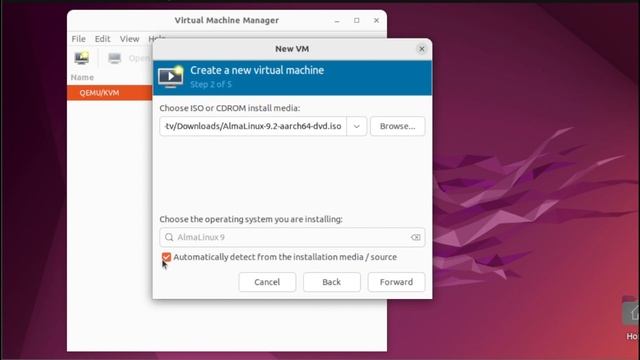Open the File menu
This screenshot has height=360, width=640.
[78, 39]
